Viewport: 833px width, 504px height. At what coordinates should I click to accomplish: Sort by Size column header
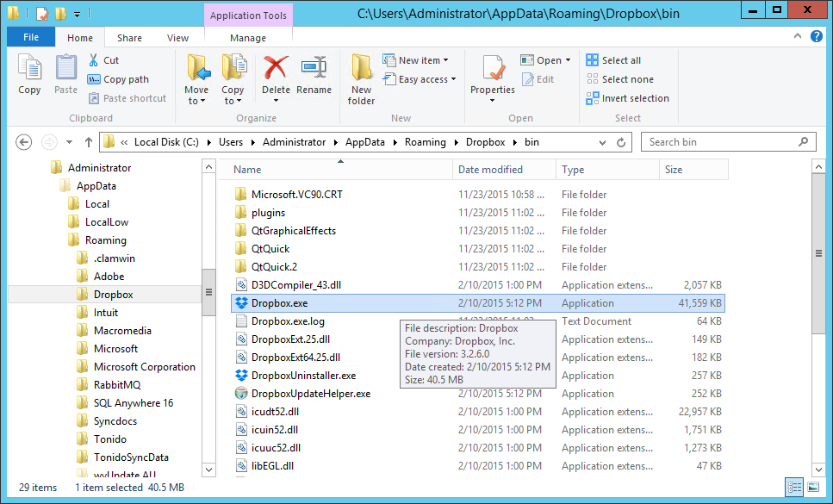[693, 170]
